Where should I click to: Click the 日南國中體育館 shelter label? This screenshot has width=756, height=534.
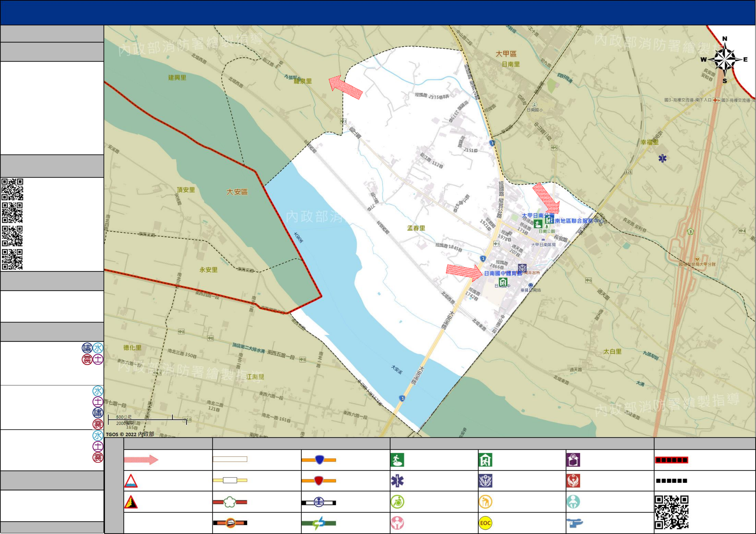point(503,273)
